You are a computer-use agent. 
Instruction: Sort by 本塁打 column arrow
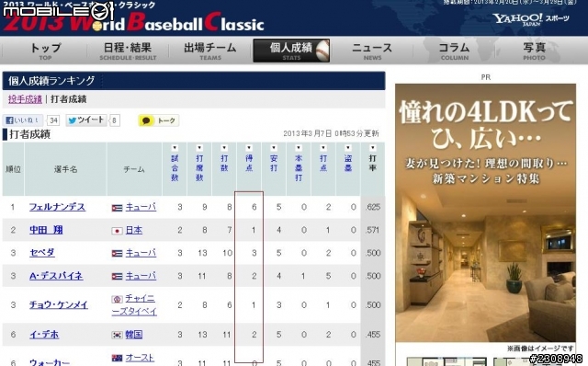point(299,147)
